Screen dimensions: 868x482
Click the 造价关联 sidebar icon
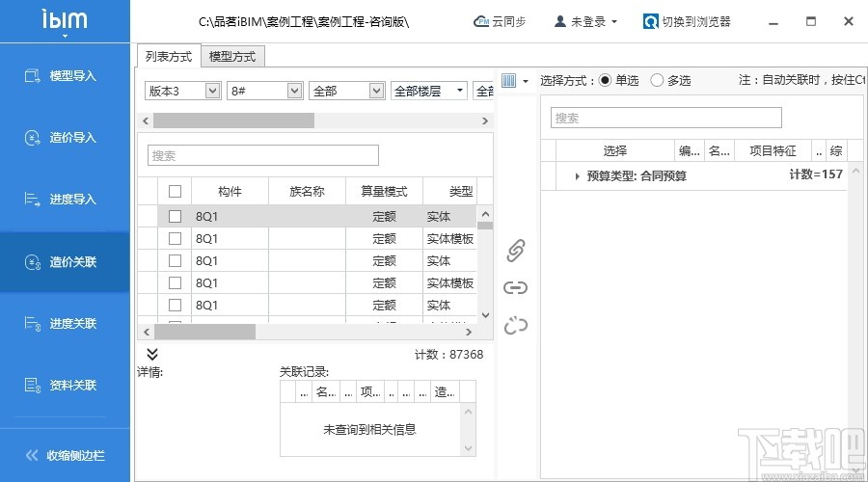point(33,262)
